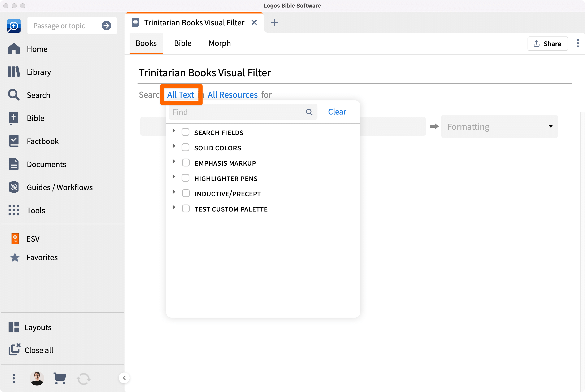Click the Clear link
585x392 pixels.
tap(337, 112)
